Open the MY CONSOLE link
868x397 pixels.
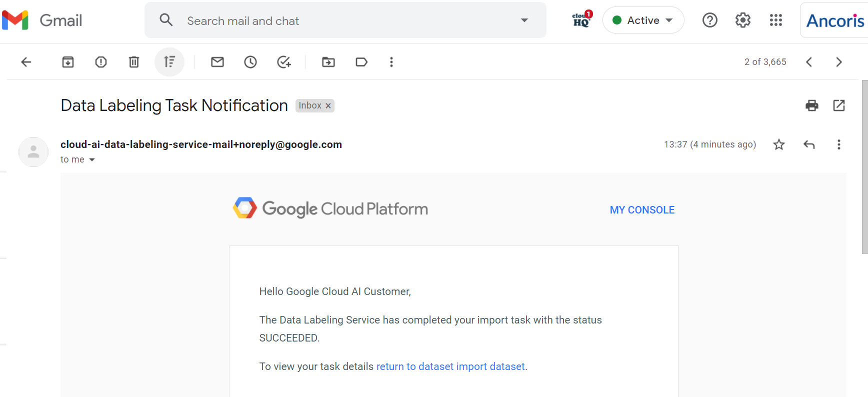click(x=642, y=210)
